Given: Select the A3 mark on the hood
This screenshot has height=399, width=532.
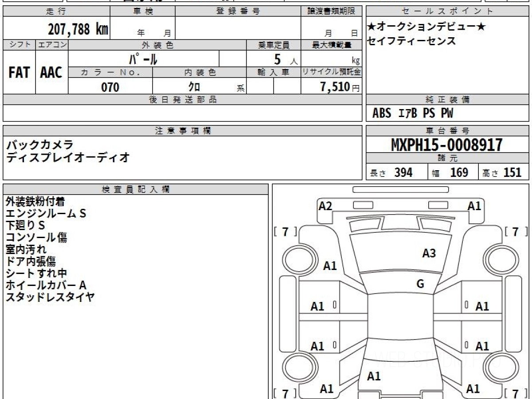Looking at the screenshot, I should pyautogui.click(x=429, y=254).
